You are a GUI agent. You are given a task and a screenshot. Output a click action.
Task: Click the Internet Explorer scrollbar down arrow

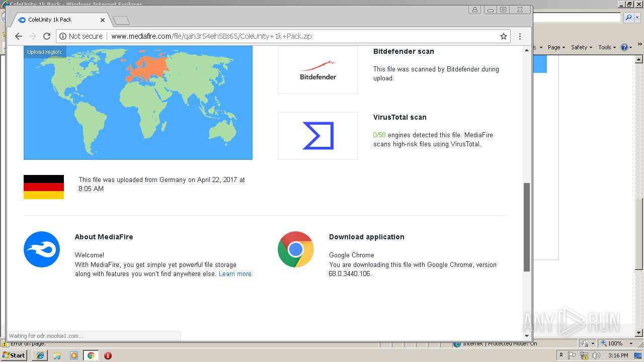639,333
